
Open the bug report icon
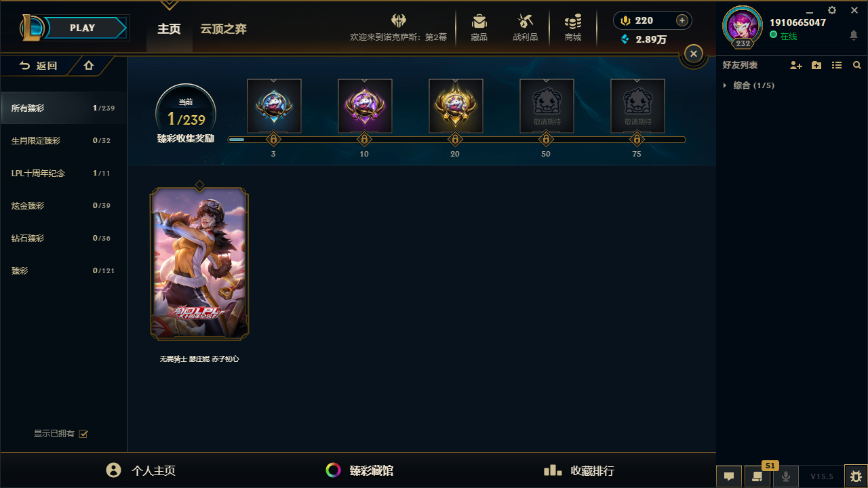click(856, 476)
